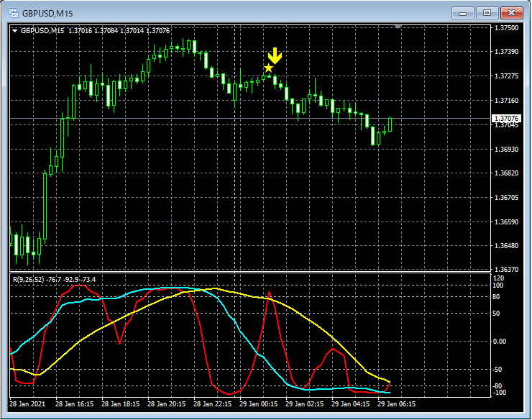Click the current price label 1.37076

point(506,118)
